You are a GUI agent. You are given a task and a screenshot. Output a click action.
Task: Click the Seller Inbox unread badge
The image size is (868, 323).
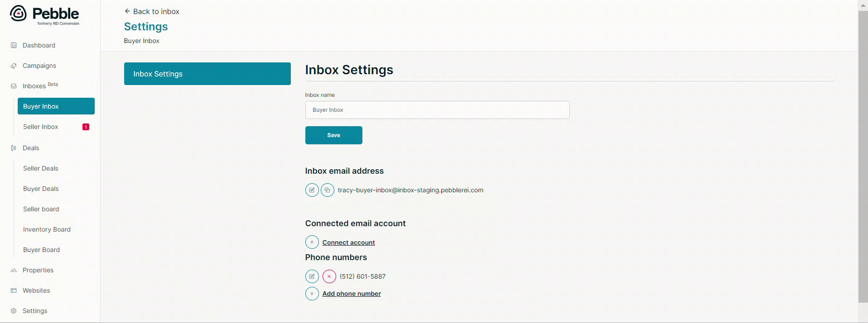click(86, 127)
